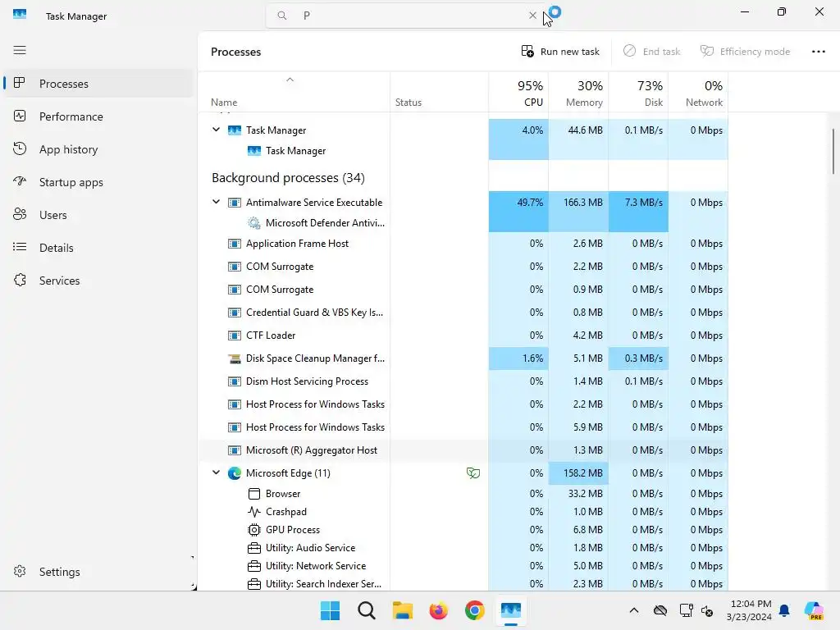
Task: Open the clock and date in the tray
Action: coord(750,610)
